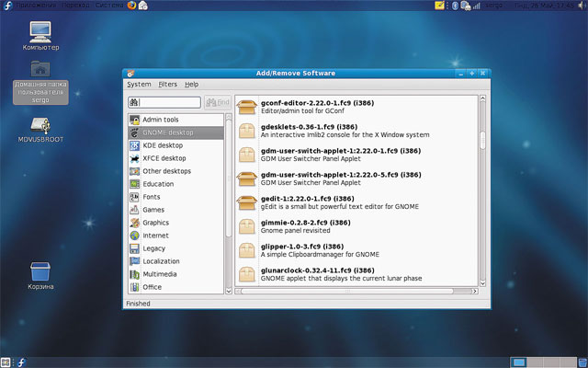Click the Fedora logo in bottom panel
Screen dimensions: 588x368
click(21, 362)
